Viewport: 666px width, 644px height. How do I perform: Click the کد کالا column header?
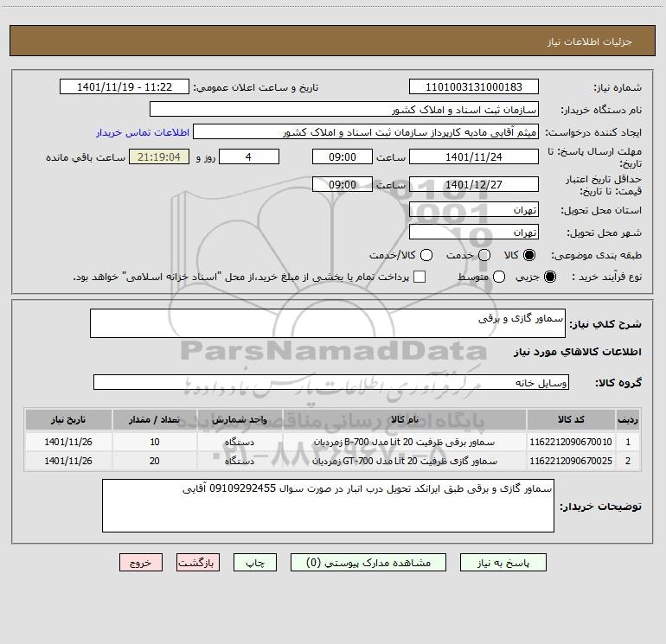571,420
